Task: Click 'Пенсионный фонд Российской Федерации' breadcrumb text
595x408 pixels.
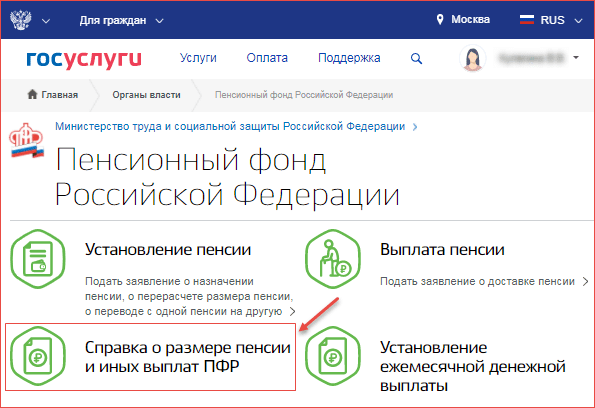Action: [304, 95]
